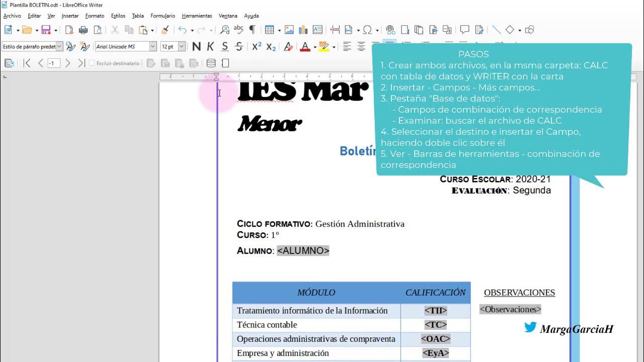Paste from the clipboard
This screenshot has height=362, width=644.
(x=143, y=30)
